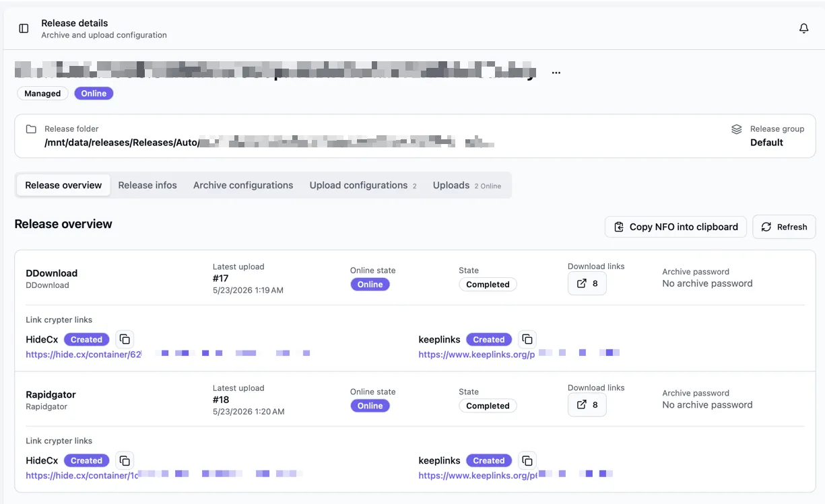The height and width of the screenshot is (504, 825).
Task: Click Copy NFO into clipboard button
Action: [676, 227]
